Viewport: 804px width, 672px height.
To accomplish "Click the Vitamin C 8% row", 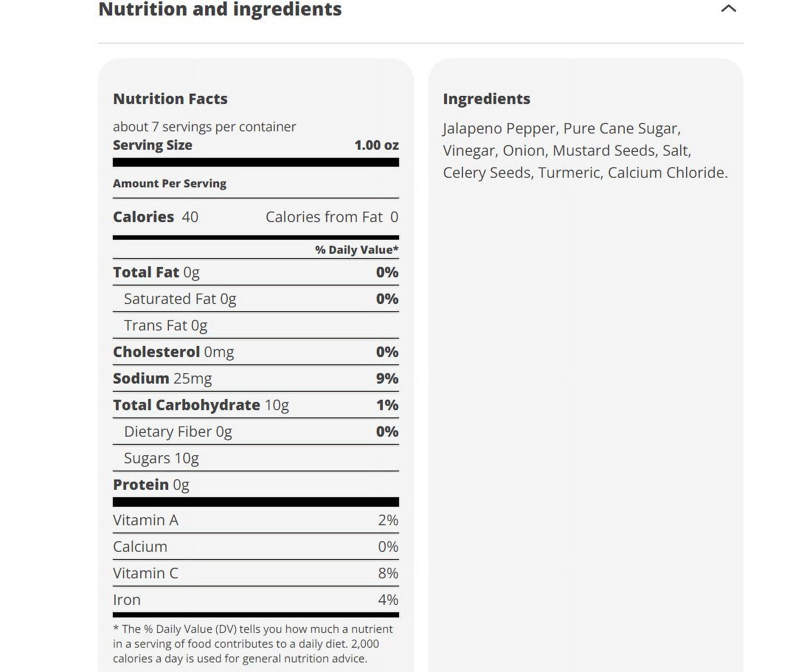I will [256, 573].
